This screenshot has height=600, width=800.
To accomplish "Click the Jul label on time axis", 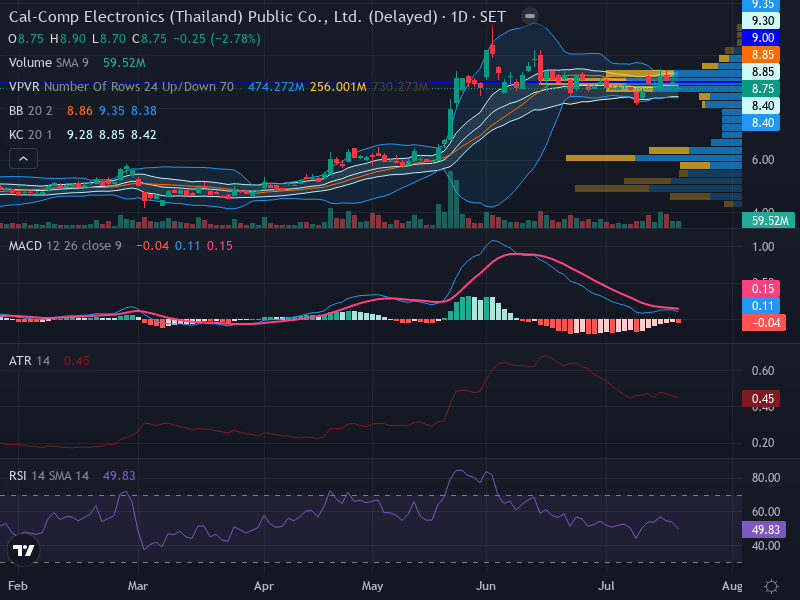I will 606,586.
